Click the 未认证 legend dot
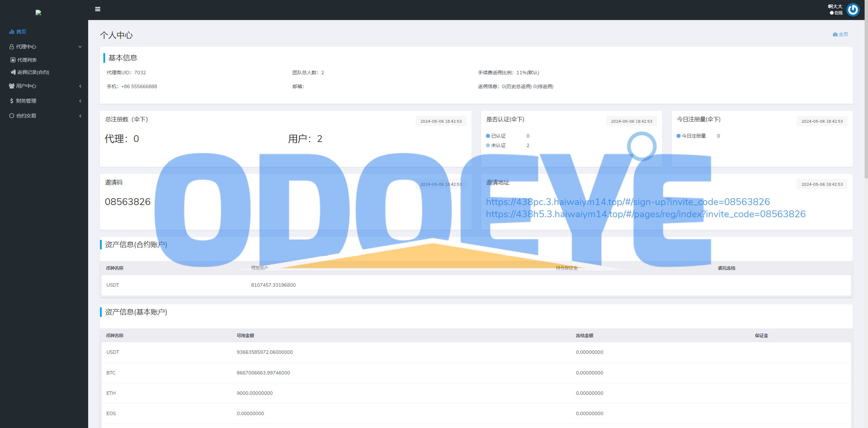 pyautogui.click(x=488, y=145)
